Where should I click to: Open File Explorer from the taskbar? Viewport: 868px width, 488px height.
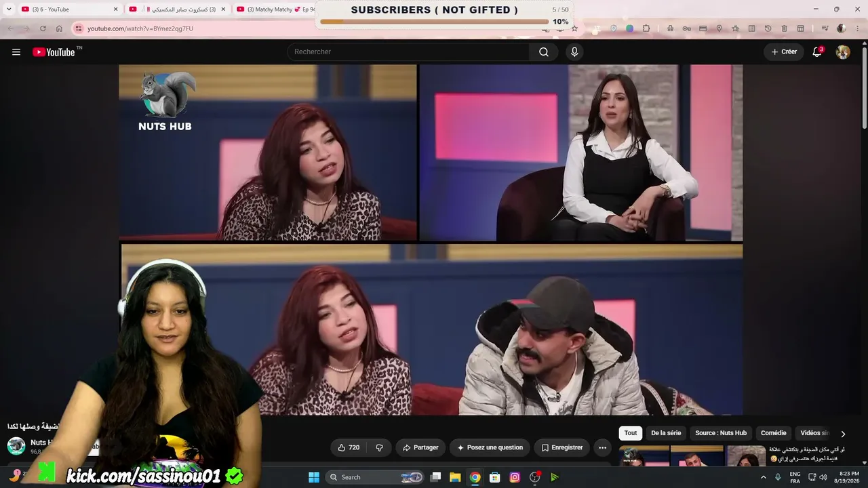tap(455, 477)
